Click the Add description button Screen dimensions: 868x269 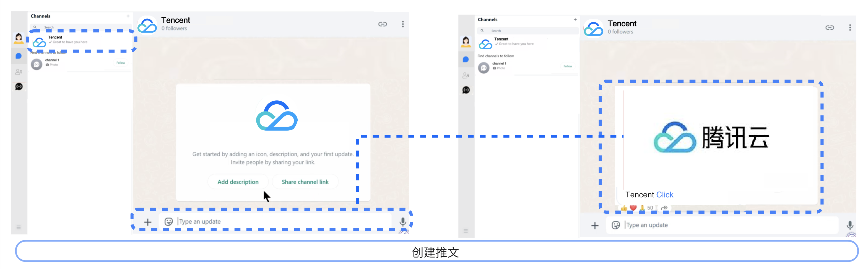pos(238,182)
